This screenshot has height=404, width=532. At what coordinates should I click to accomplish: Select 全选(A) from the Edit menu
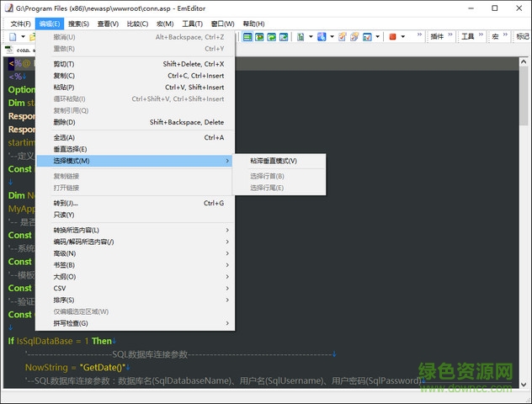coord(64,137)
